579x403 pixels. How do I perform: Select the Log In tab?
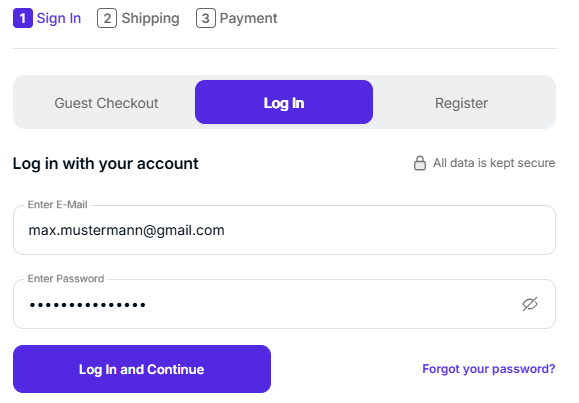284,102
